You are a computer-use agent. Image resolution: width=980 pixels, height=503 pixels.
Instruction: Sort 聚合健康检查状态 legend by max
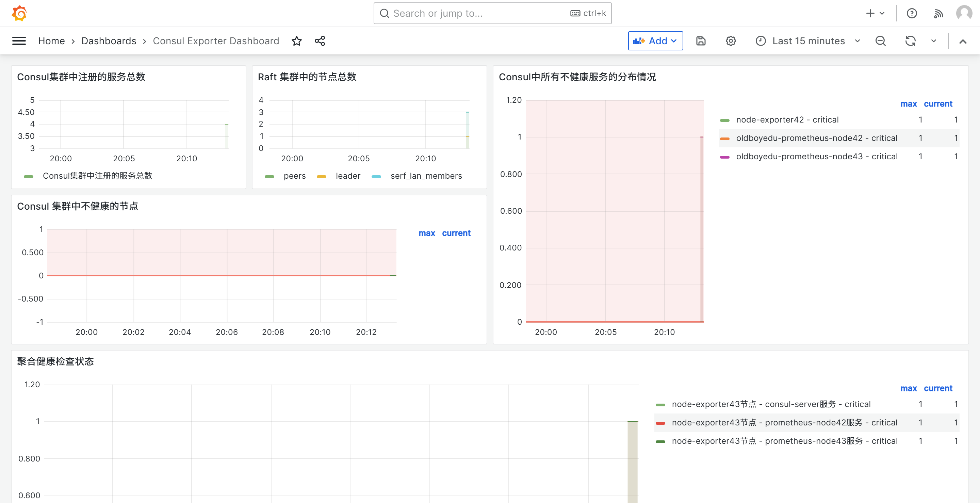click(909, 388)
